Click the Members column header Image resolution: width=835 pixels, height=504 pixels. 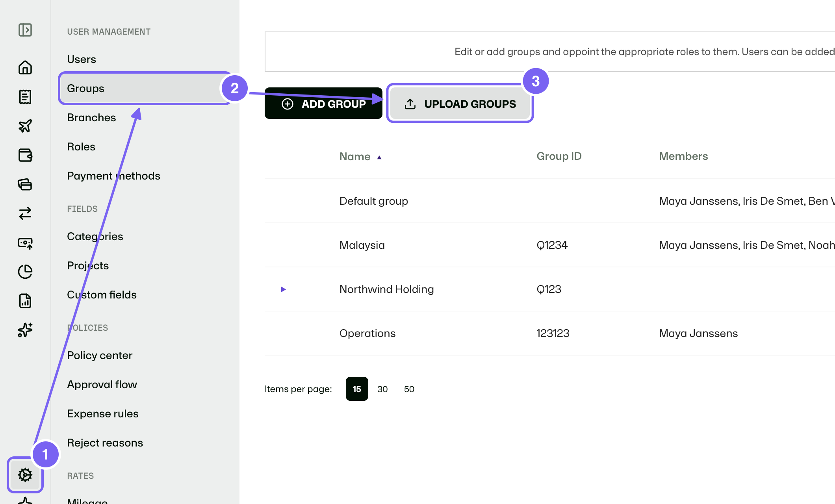coord(683,156)
